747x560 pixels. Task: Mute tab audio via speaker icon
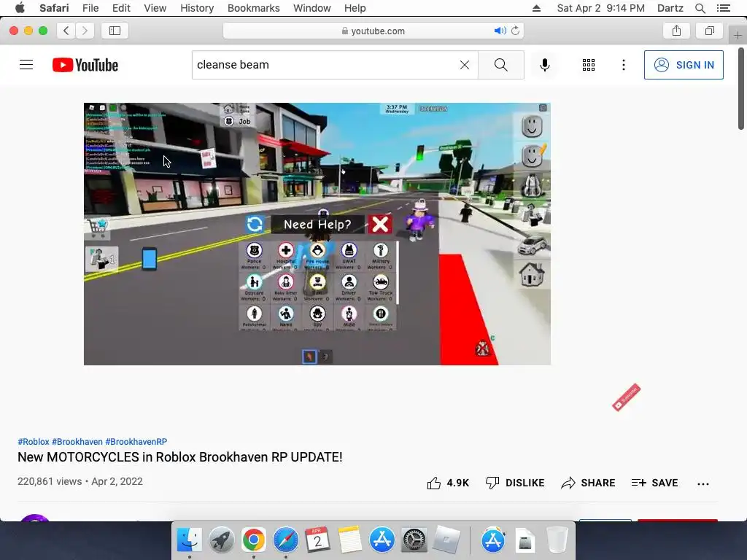coord(500,31)
